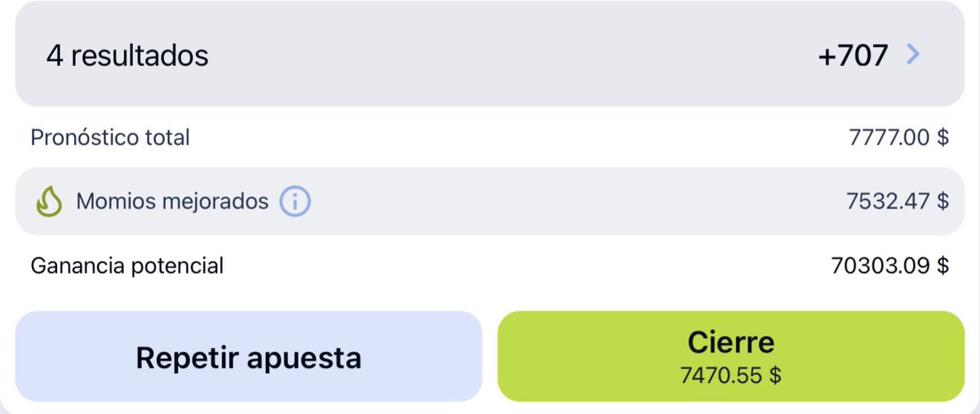Click the Pronóstico total row
The height and width of the screenshot is (414, 980).
pyautogui.click(x=490, y=137)
